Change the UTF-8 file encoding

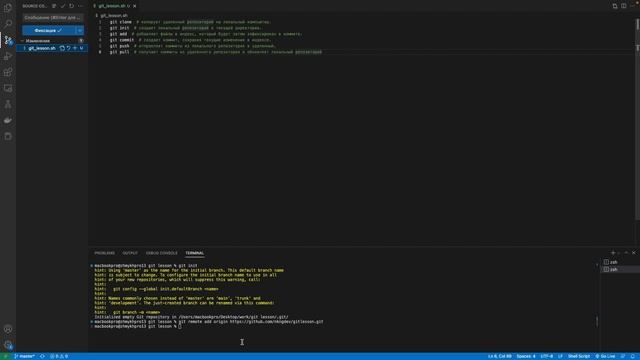[x=547, y=356]
